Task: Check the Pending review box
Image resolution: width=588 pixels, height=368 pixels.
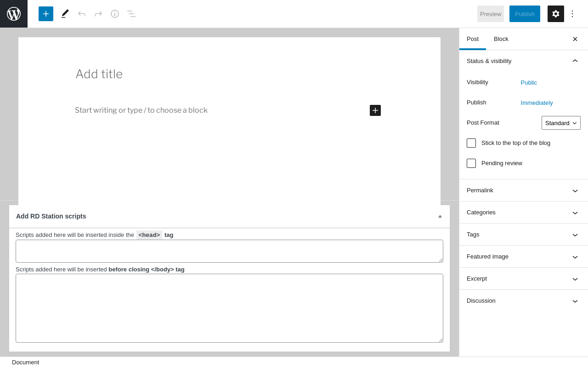Action: pos(471,163)
